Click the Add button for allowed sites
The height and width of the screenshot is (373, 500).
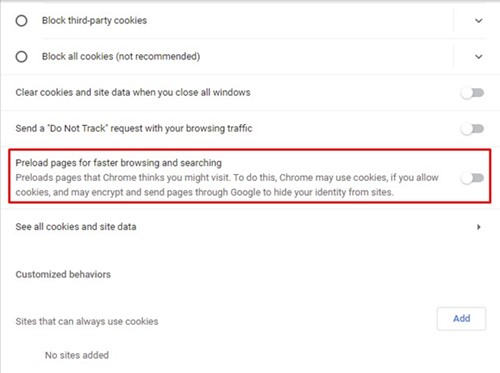(x=461, y=319)
